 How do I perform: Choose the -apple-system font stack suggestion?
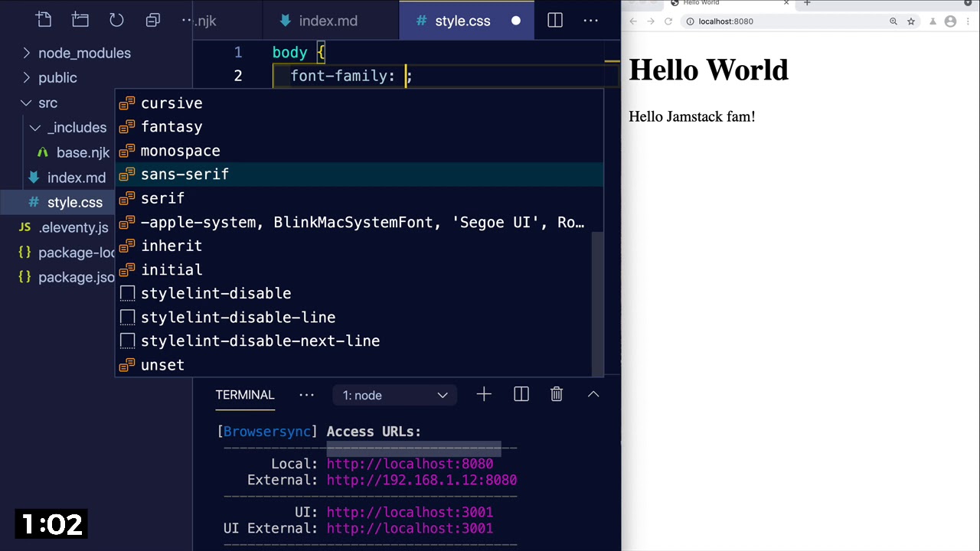[x=353, y=222]
